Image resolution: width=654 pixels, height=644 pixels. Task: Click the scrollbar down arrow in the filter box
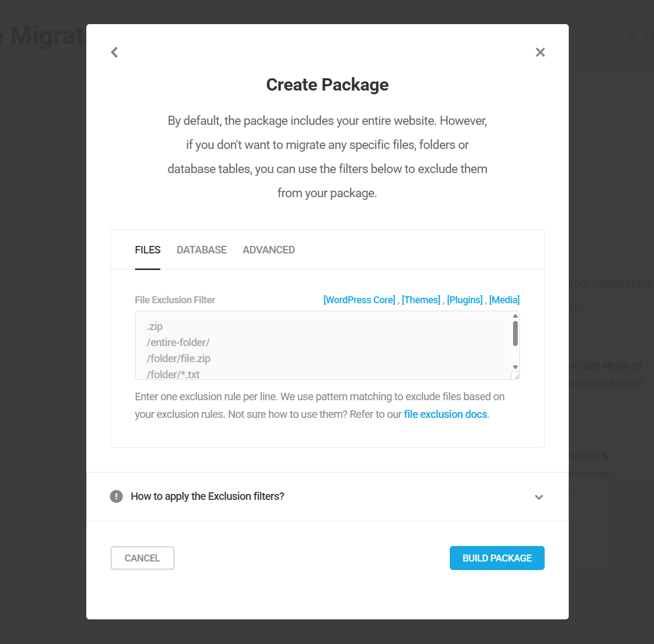point(515,366)
